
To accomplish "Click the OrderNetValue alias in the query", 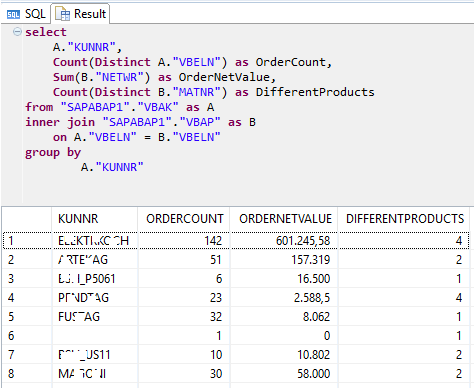I will (x=224, y=77).
